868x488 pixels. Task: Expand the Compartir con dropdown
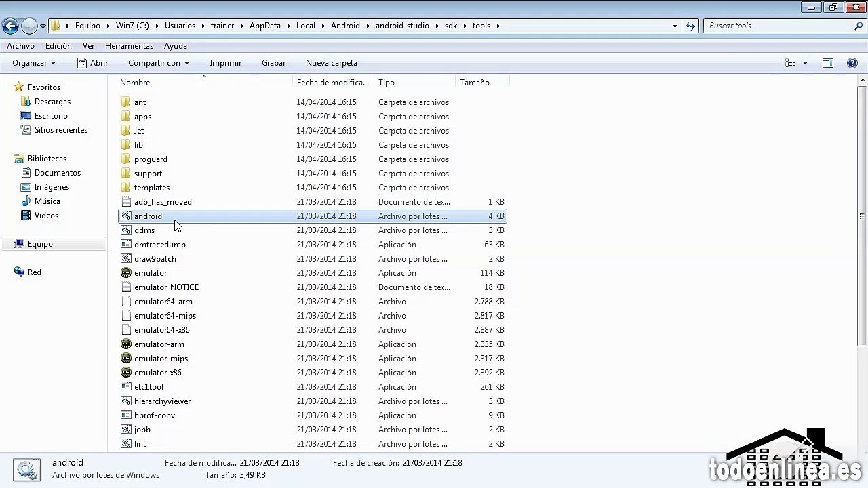point(159,63)
